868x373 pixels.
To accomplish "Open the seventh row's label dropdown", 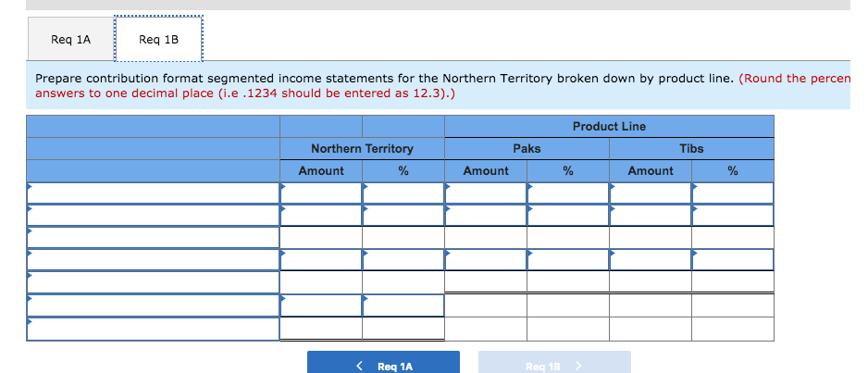I will tap(153, 329).
